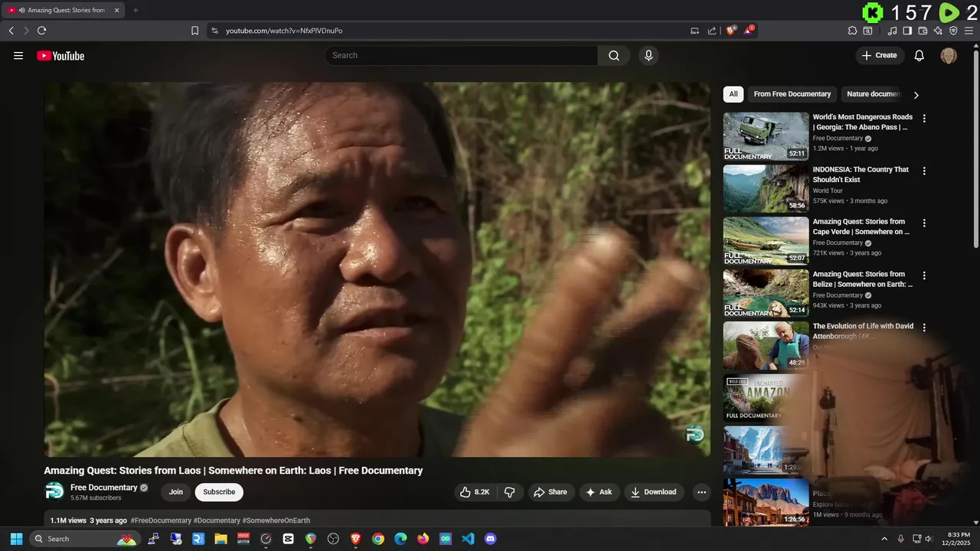Open YouTube notifications bell

pos(920,55)
